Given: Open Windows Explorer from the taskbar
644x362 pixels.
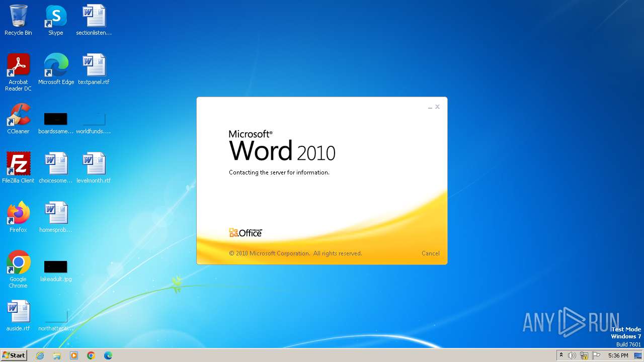Looking at the screenshot, I should 57,355.
